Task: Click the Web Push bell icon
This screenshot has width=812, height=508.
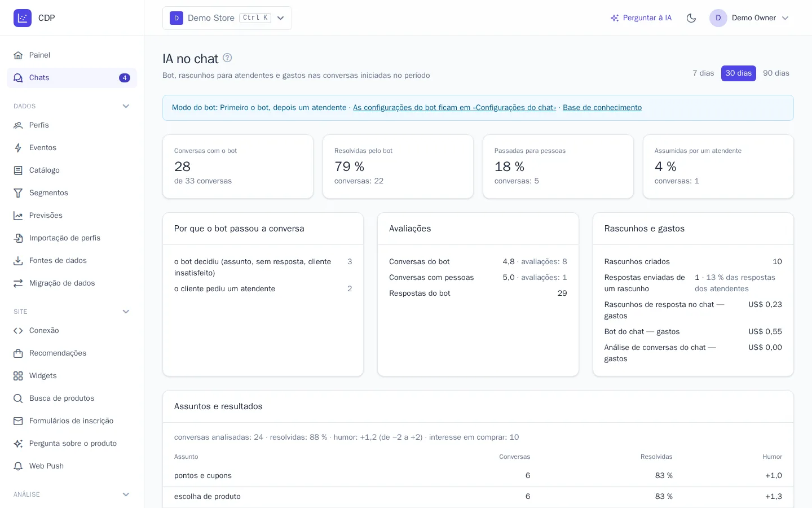Action: point(18,466)
